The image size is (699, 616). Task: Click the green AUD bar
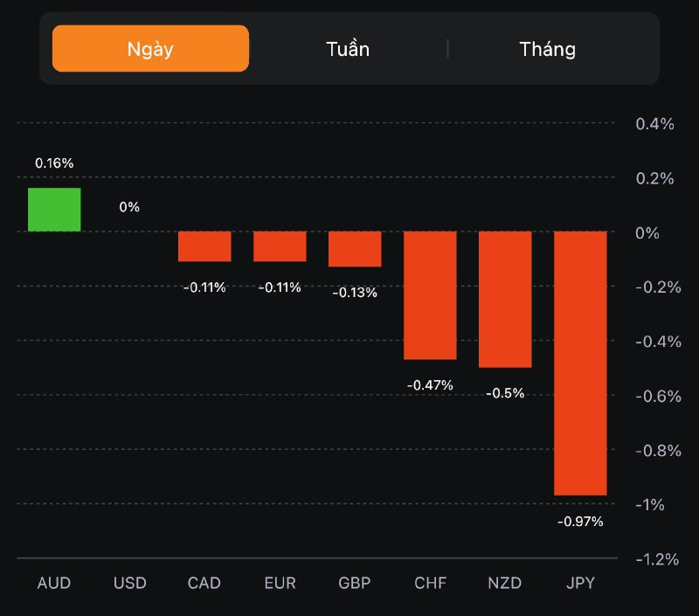[x=54, y=210]
